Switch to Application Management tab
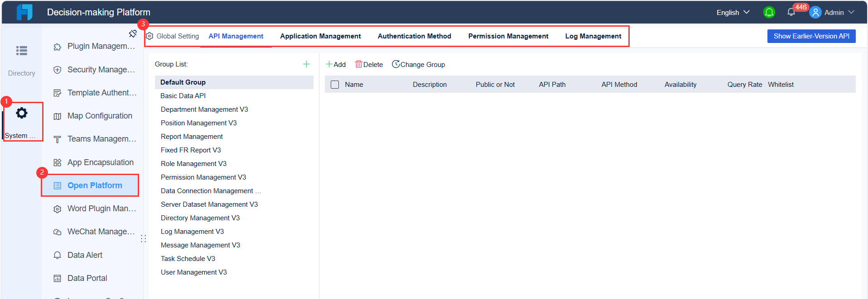The width and height of the screenshot is (868, 299). (x=320, y=36)
